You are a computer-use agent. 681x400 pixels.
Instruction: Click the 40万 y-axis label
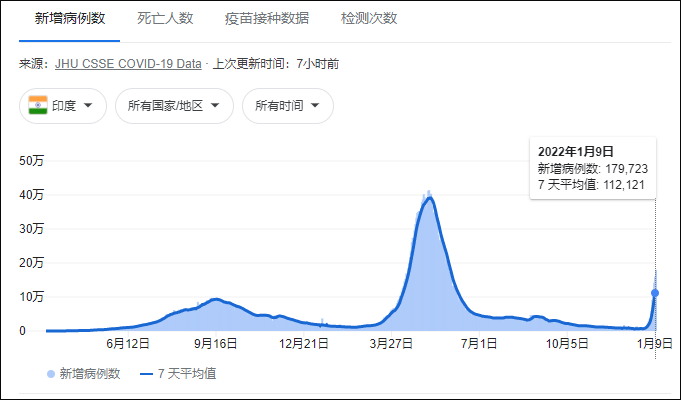[32, 195]
